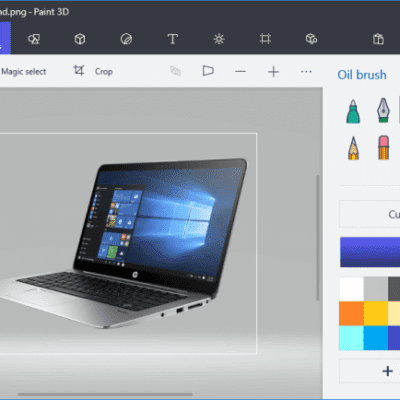Click the Oil brush heading text
400x400 pixels.
(x=362, y=75)
